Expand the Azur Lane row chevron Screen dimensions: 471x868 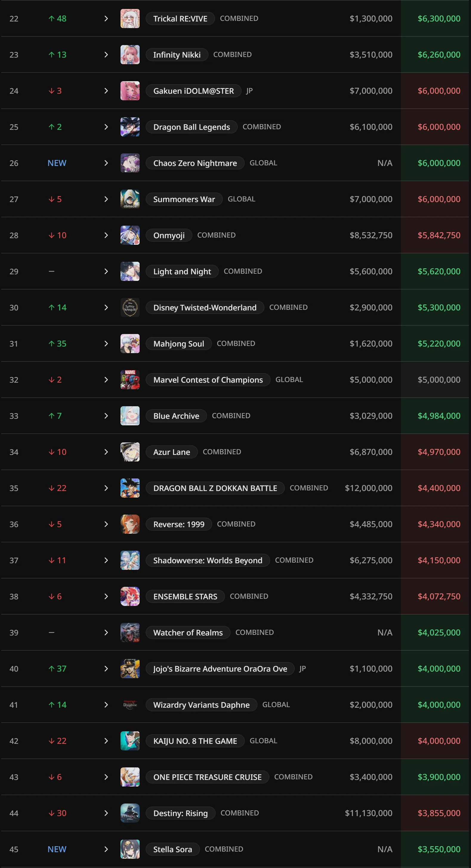(x=106, y=452)
